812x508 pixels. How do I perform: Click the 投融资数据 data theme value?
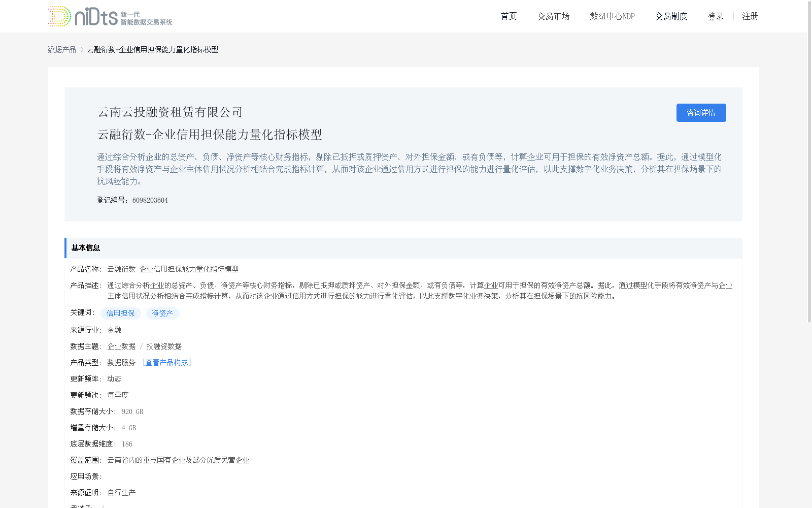(164, 346)
